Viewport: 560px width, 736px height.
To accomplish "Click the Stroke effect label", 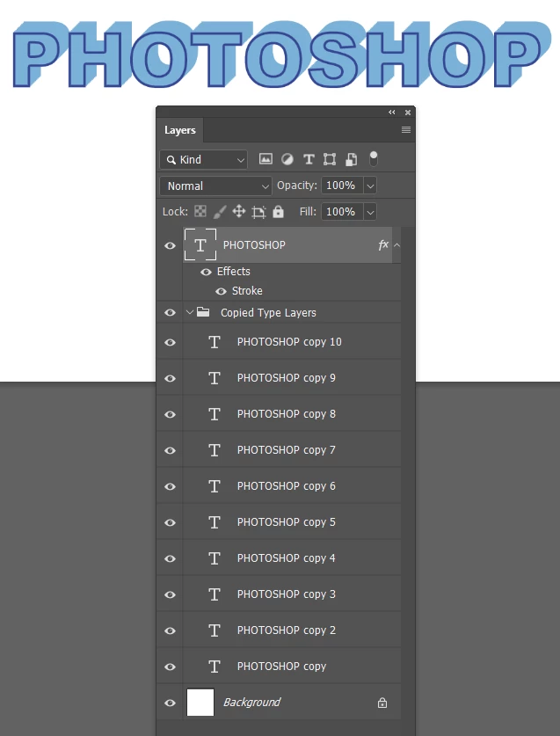I will (x=247, y=291).
